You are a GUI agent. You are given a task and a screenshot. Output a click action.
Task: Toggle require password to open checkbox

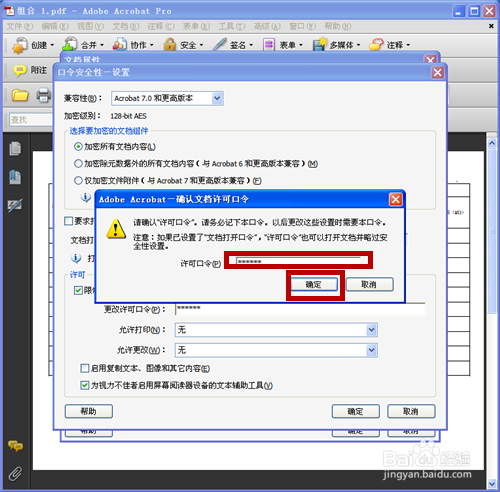pyautogui.click(x=68, y=221)
